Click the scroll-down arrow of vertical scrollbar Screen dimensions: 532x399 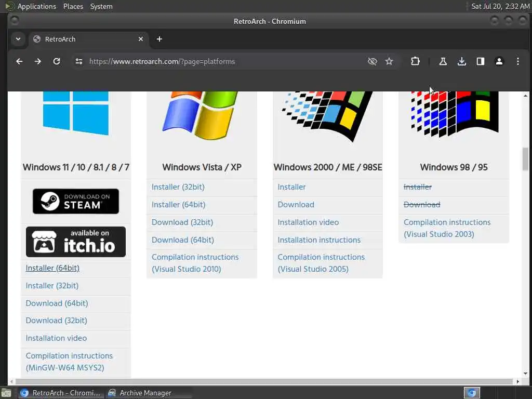click(x=525, y=374)
